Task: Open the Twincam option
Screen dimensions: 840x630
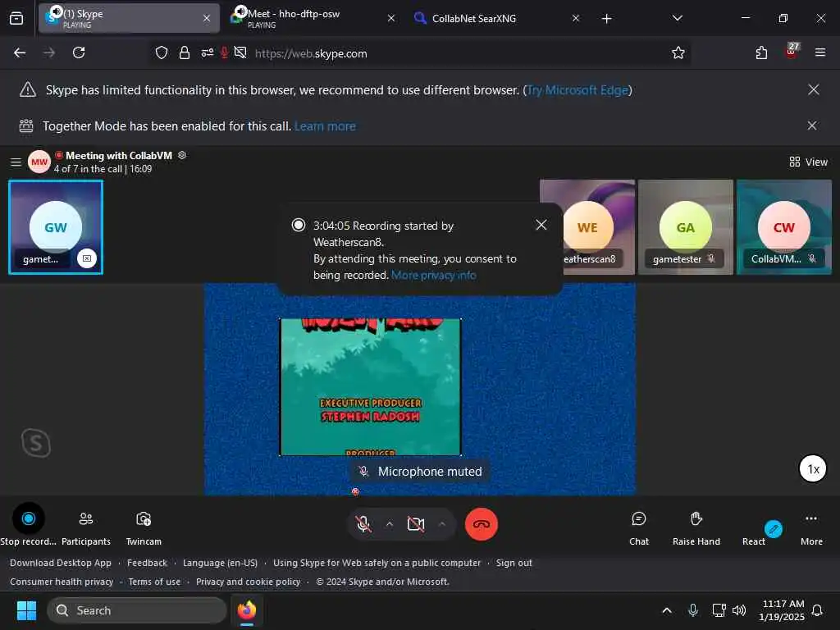Action: coord(144,527)
